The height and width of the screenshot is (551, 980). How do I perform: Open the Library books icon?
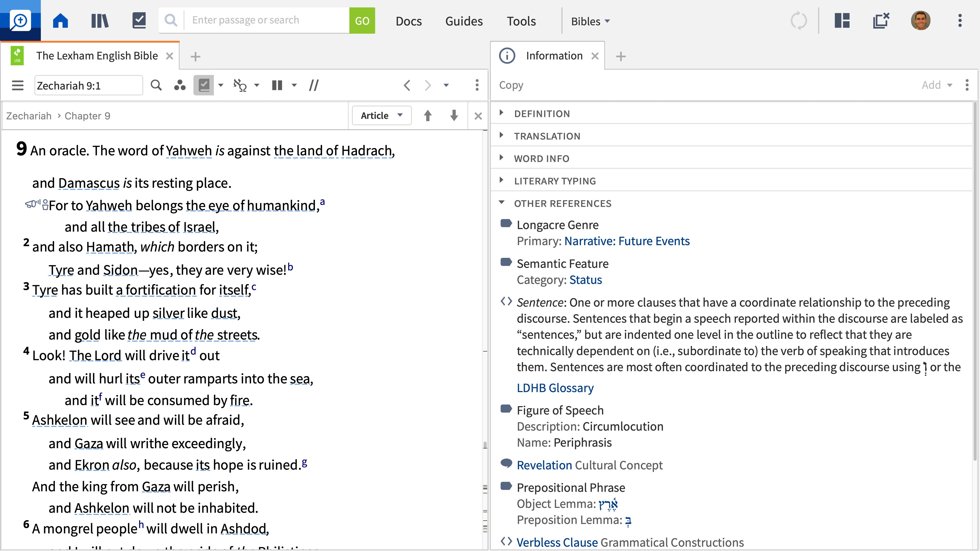click(x=100, y=20)
